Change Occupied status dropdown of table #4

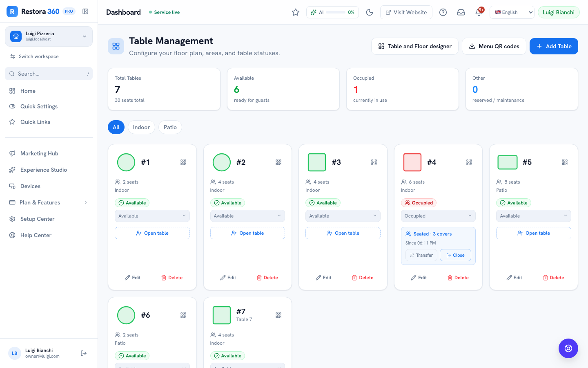click(x=438, y=216)
